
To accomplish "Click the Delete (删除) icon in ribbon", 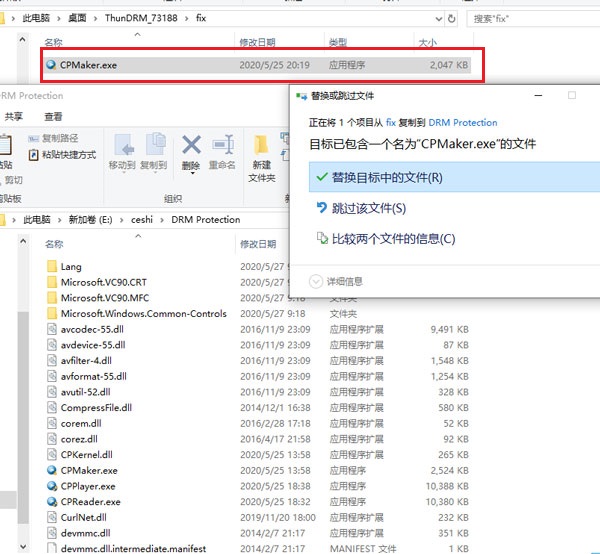I will click(190, 145).
